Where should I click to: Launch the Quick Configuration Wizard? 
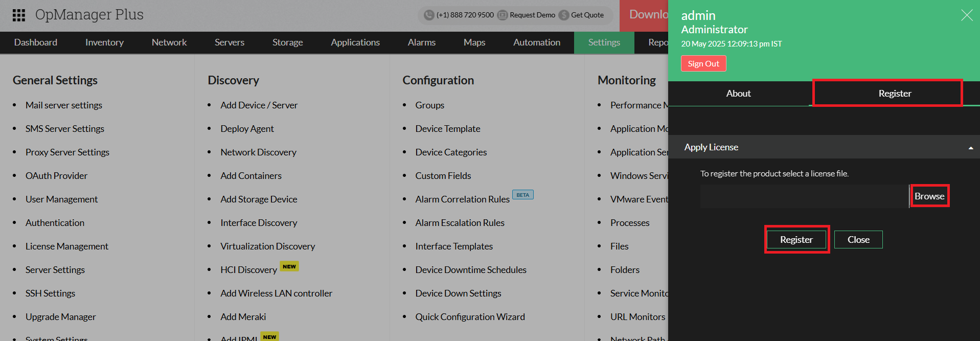click(x=470, y=317)
